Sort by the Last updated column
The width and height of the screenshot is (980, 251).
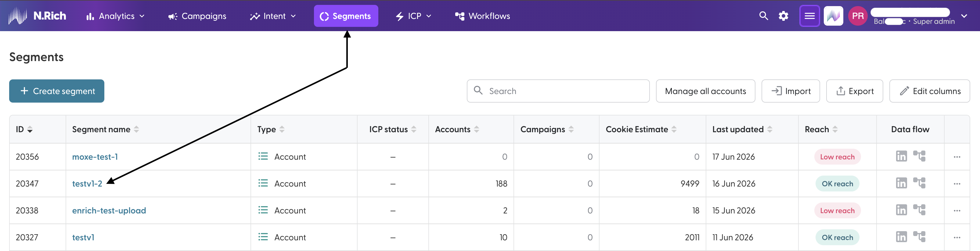[742, 129]
